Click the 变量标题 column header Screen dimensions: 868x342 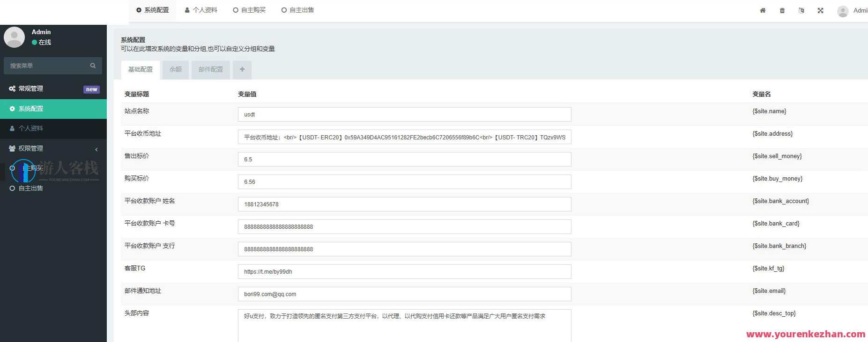(137, 94)
